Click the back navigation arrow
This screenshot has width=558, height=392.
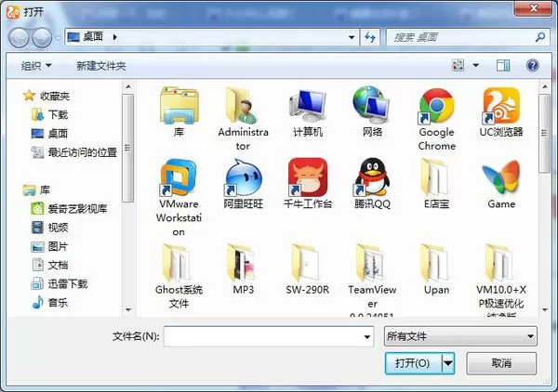coord(19,38)
